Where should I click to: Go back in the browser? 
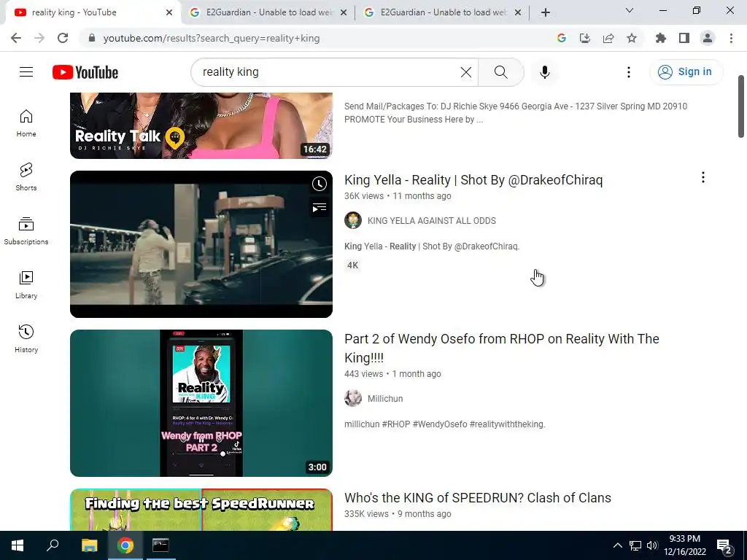click(x=16, y=38)
